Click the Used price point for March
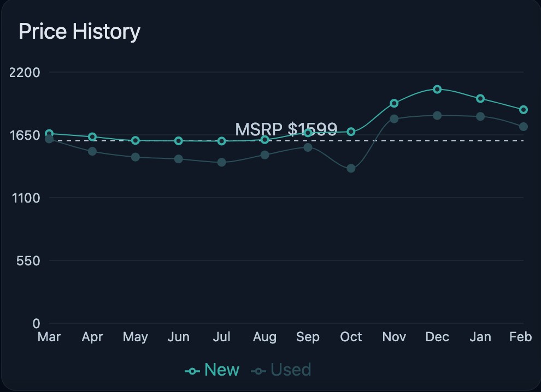 click(x=49, y=139)
